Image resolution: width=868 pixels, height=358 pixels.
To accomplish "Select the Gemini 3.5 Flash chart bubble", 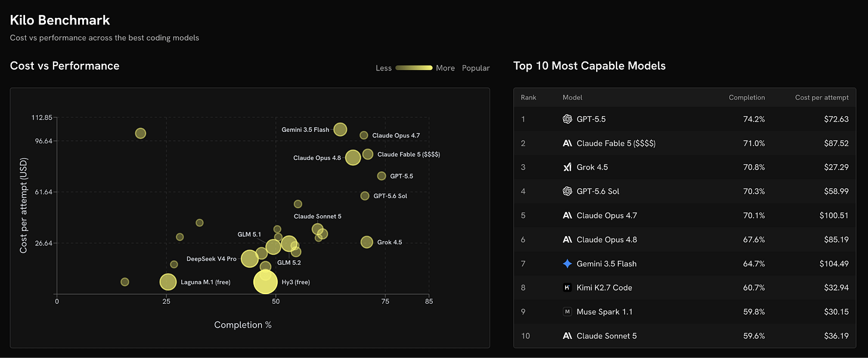I will click(x=340, y=129).
